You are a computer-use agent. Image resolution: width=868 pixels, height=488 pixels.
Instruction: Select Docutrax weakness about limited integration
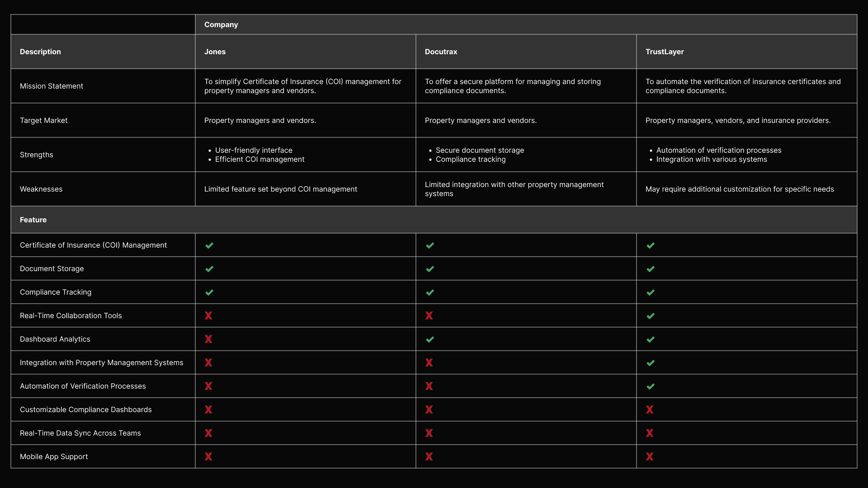[514, 189]
